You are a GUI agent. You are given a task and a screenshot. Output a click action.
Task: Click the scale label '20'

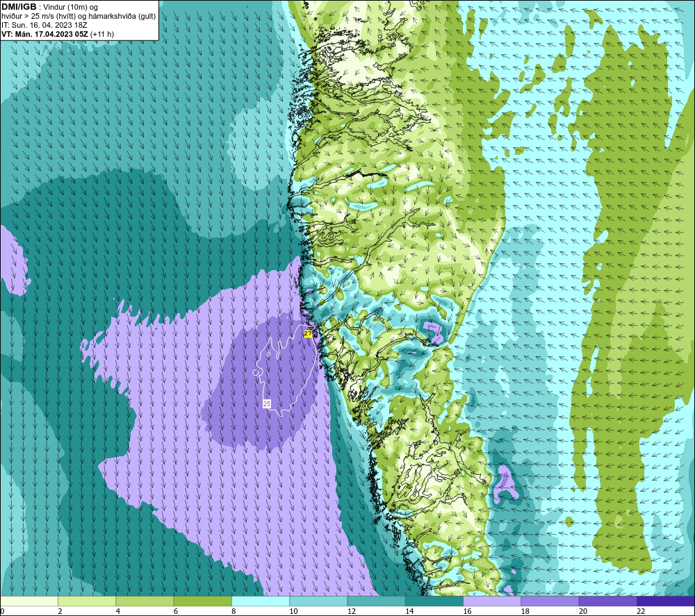pos(583,611)
